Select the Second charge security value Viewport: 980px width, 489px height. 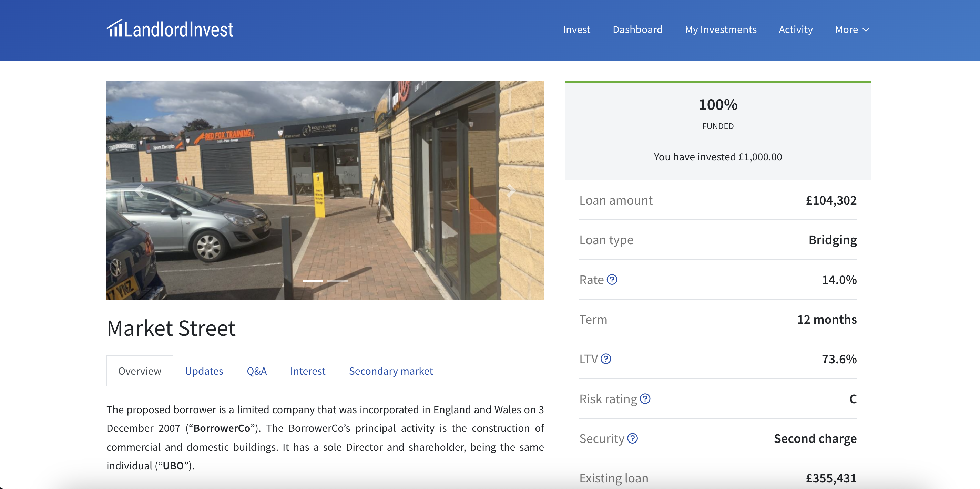click(815, 438)
